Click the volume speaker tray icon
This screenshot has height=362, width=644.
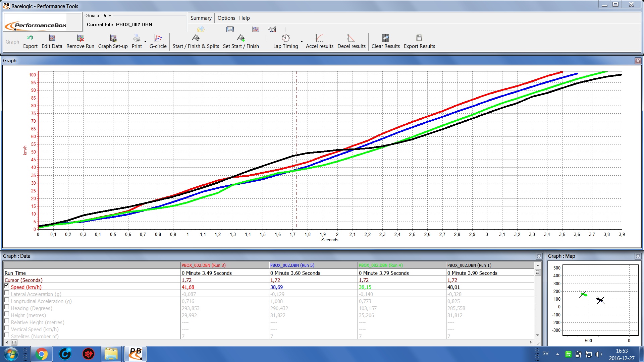[x=598, y=354]
